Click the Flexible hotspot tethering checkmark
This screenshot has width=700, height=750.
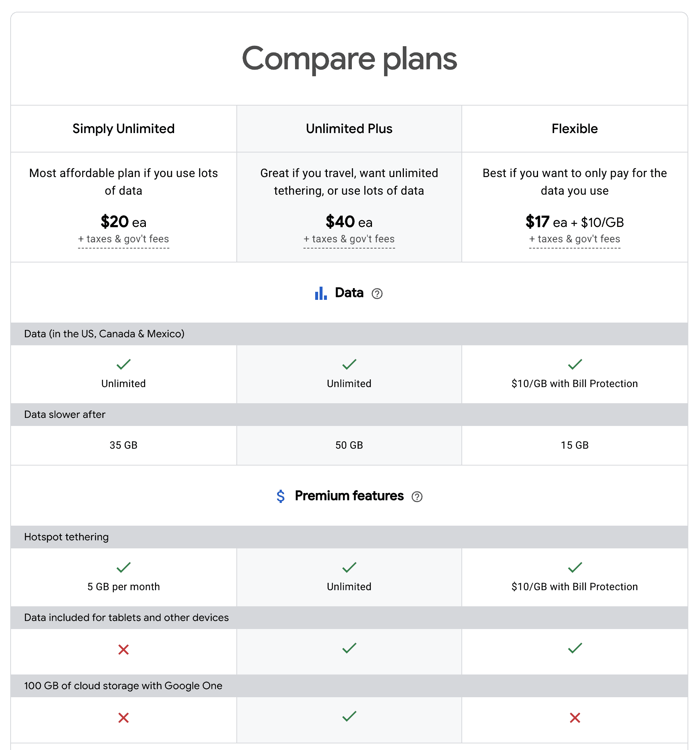[x=574, y=567]
